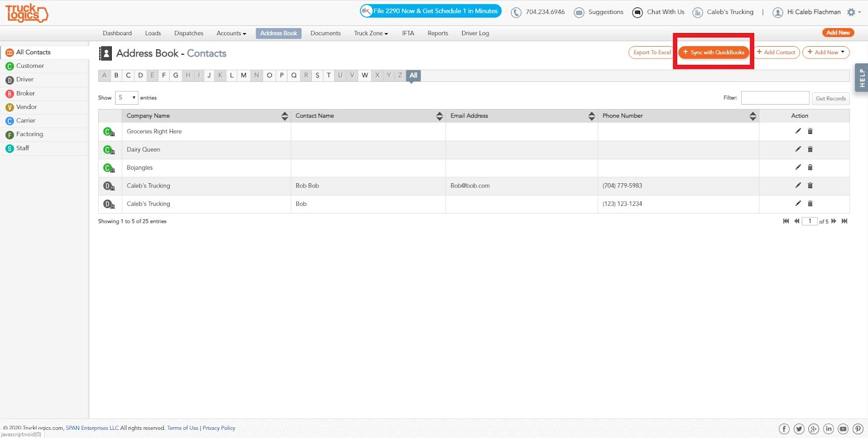Filter contacts by letter W
The width and height of the screenshot is (868, 438).
[x=365, y=75]
